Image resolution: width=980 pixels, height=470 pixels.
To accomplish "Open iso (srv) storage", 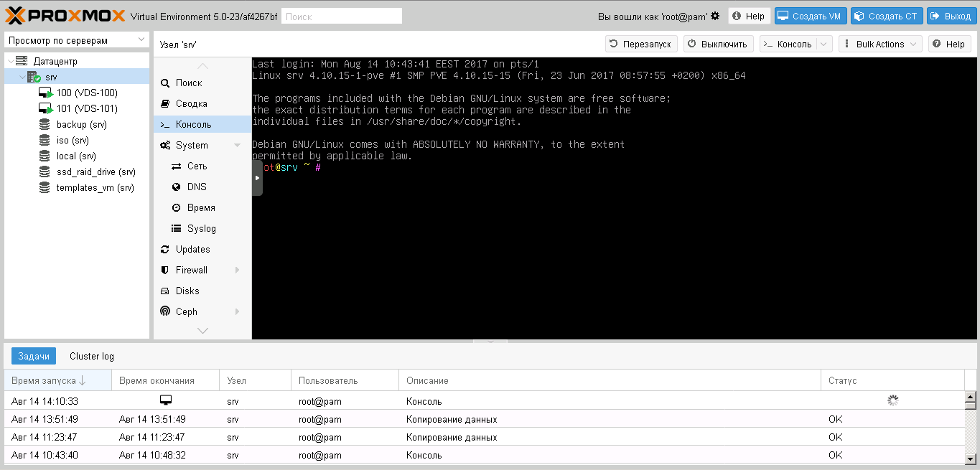I will [x=73, y=140].
